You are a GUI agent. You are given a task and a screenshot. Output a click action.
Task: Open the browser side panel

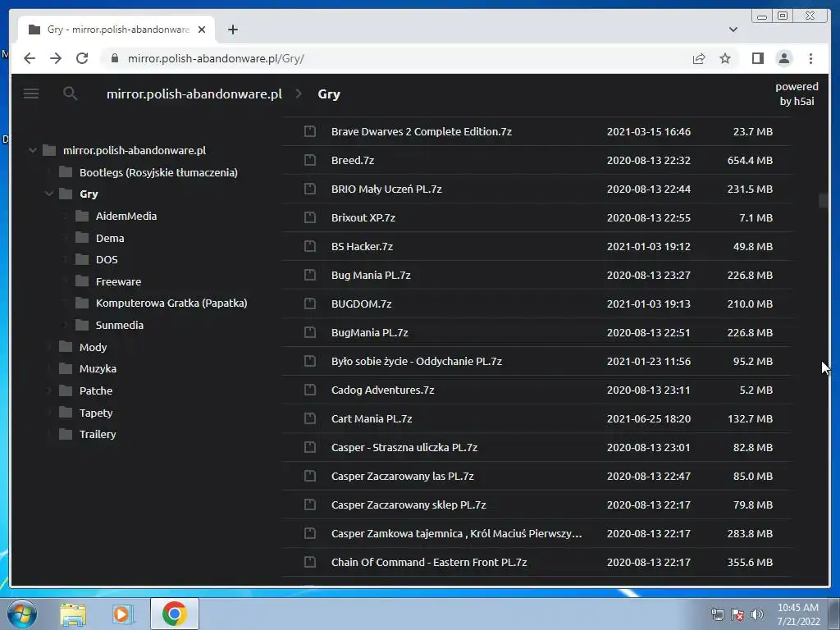(x=757, y=58)
